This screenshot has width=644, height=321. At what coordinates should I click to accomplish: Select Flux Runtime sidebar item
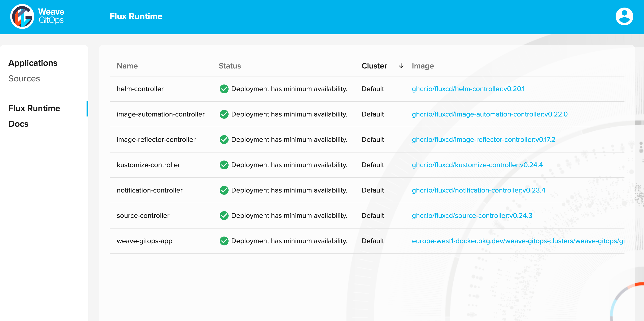coord(34,108)
